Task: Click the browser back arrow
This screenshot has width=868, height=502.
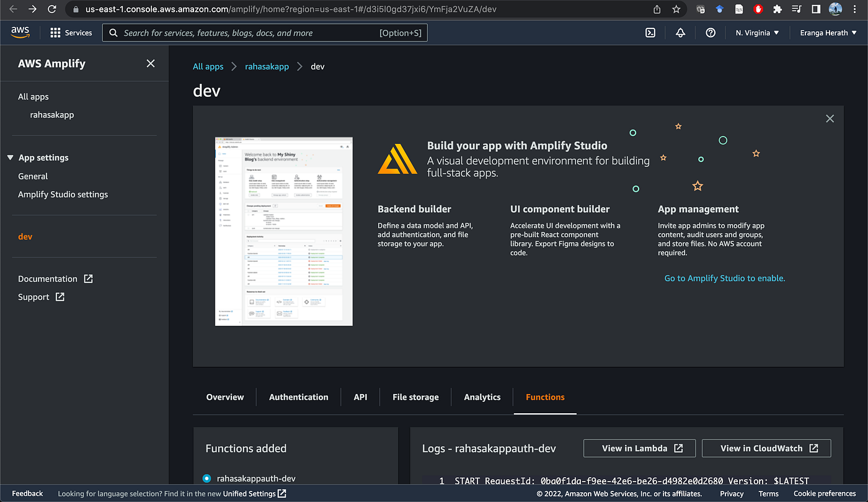Action: pyautogui.click(x=13, y=9)
